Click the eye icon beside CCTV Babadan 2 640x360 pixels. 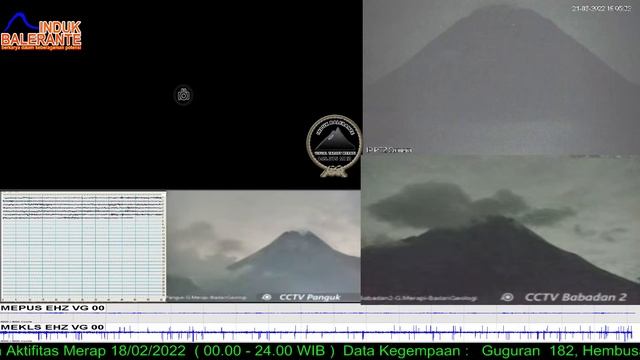[x=507, y=297]
